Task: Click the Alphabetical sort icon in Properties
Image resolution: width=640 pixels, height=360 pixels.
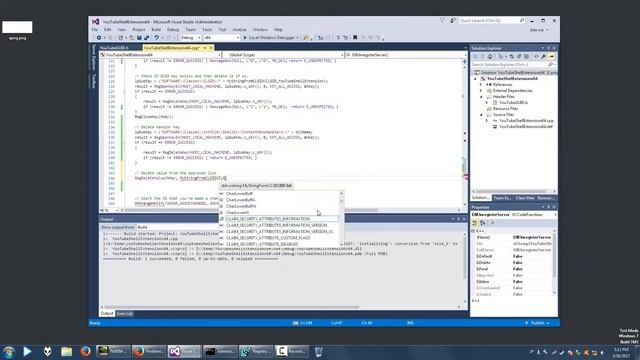Action: [x=482, y=223]
